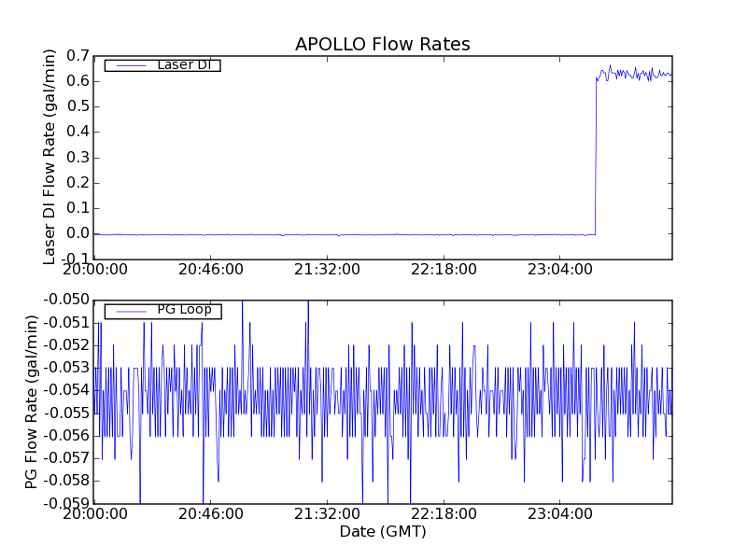Click 23:04:00 tick label under the lower plot
This screenshot has height=560, width=747.
(558, 514)
